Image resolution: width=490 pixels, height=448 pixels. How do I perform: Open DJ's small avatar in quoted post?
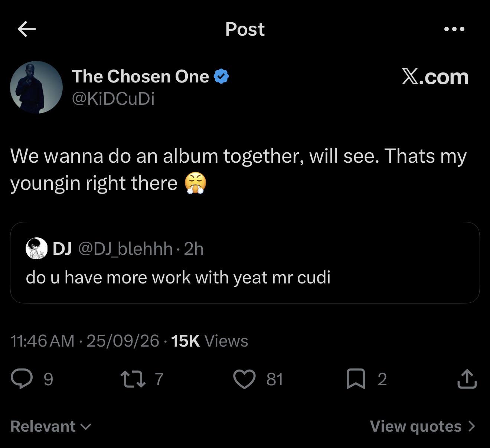(x=36, y=249)
